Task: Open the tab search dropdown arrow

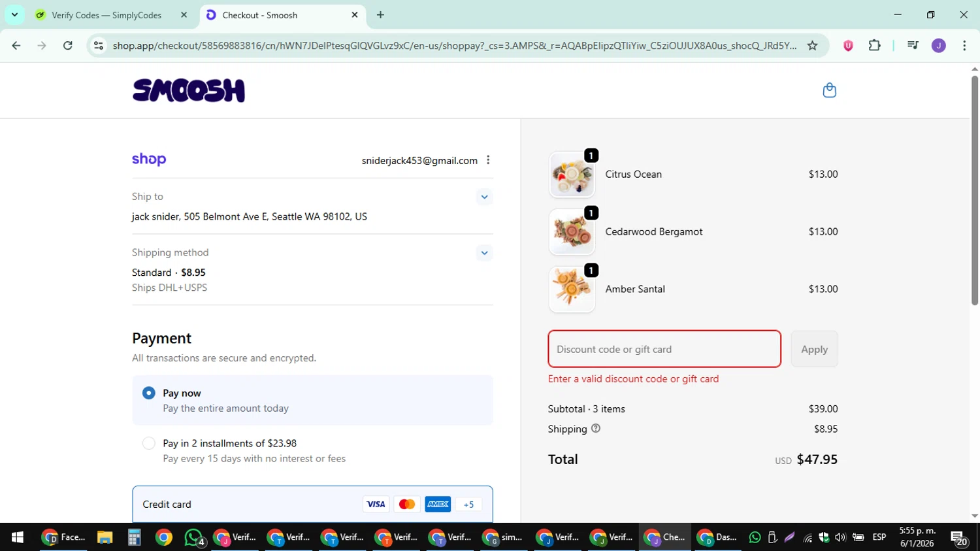Action: (14, 14)
